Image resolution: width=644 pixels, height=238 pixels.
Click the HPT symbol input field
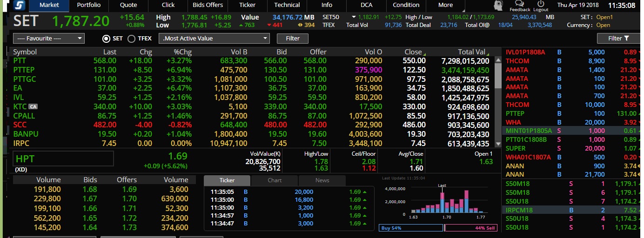63,159
